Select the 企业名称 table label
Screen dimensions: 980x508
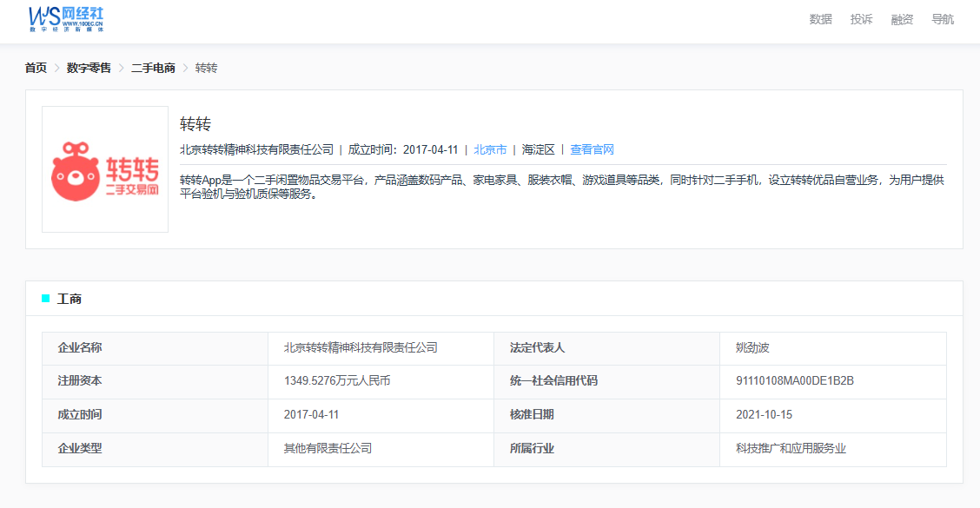[80, 348]
